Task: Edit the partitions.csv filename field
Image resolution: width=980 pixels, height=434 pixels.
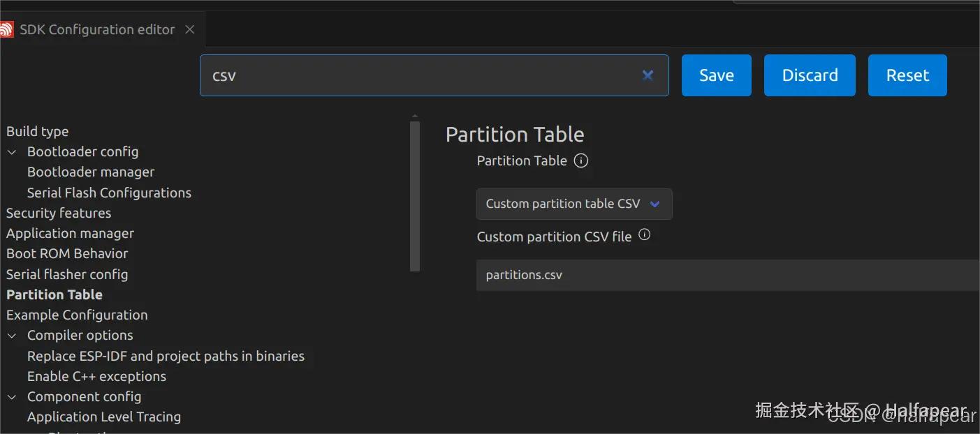Action: click(726, 275)
